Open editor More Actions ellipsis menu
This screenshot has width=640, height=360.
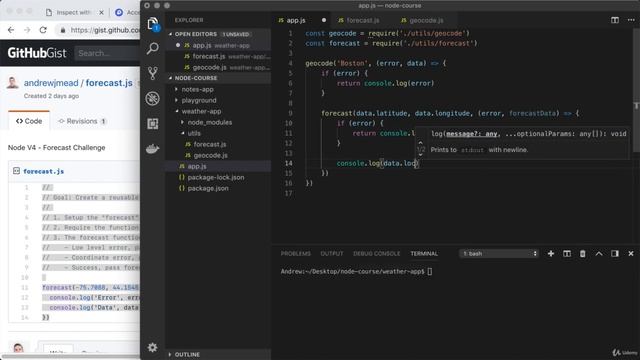coord(631,20)
